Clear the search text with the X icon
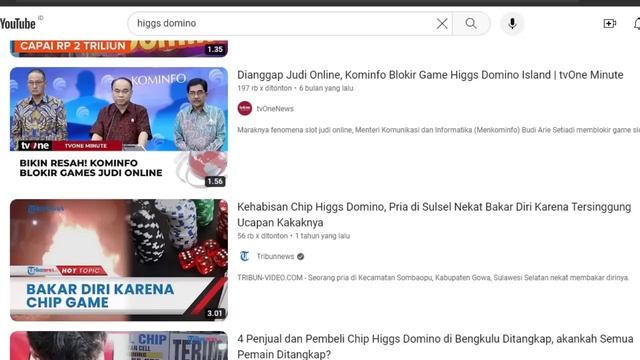Screen dimensions: 640x360 tap(442, 24)
